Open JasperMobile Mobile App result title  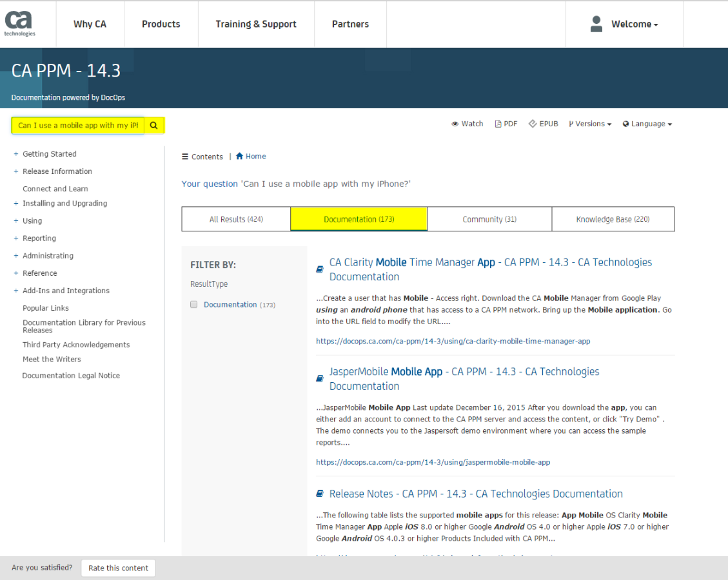click(x=464, y=379)
